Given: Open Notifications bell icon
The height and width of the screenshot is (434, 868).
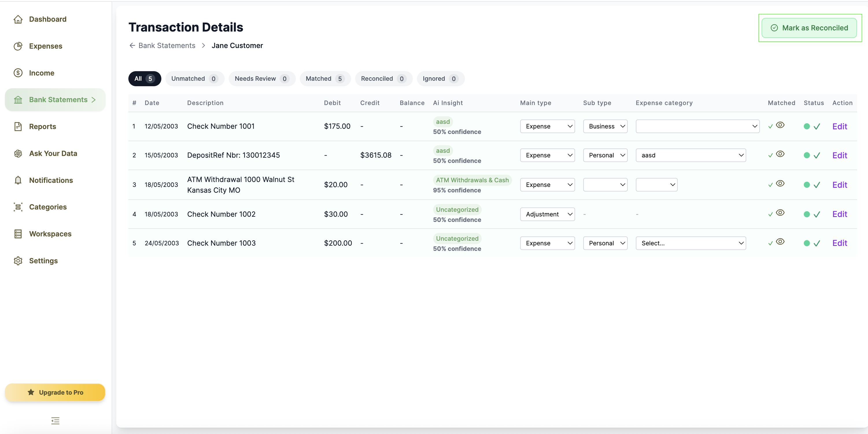Looking at the screenshot, I should click(18, 180).
